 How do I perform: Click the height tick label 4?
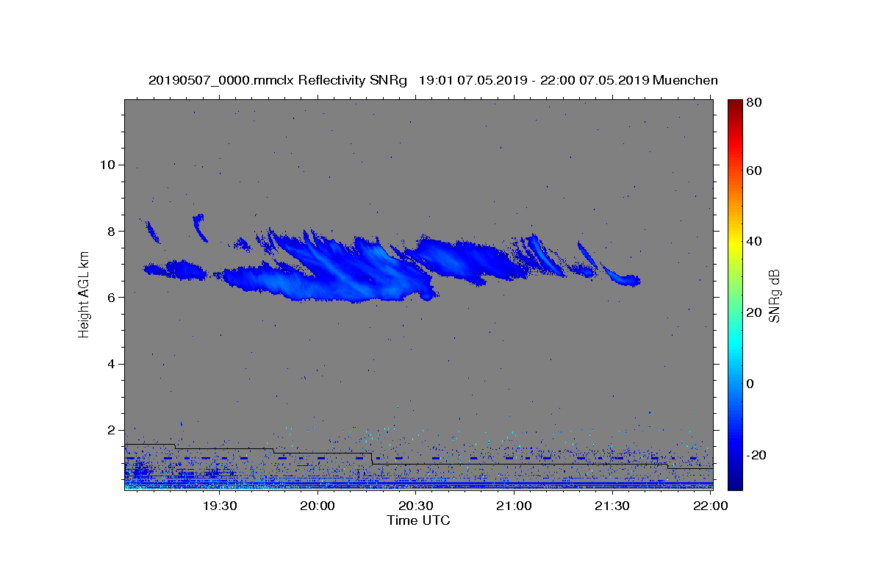[x=111, y=364]
